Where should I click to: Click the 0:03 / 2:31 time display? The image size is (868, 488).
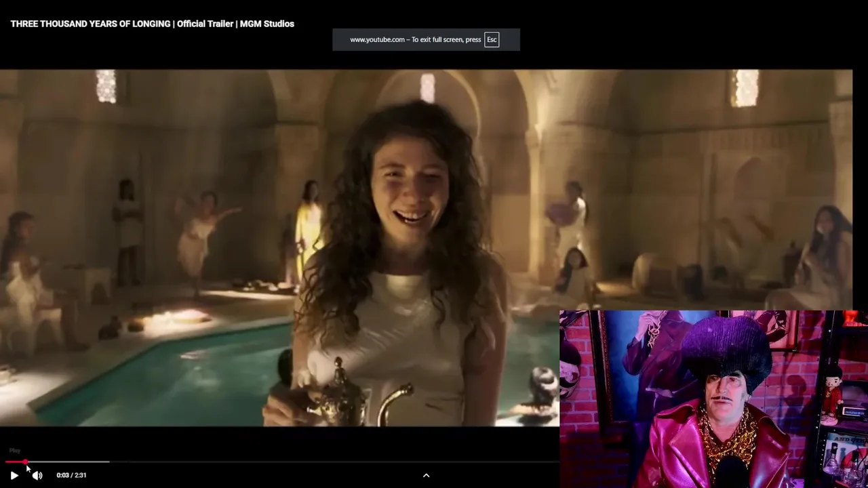(x=71, y=475)
